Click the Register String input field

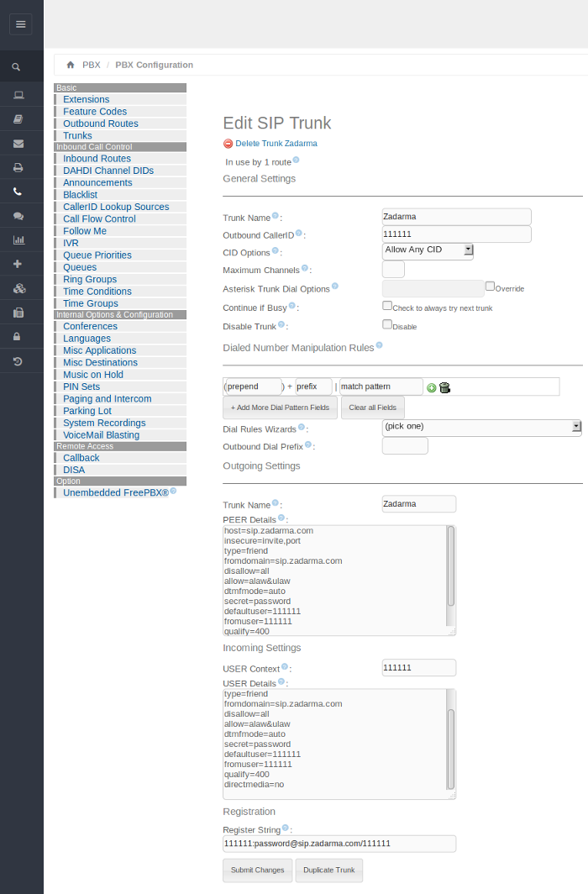point(339,844)
